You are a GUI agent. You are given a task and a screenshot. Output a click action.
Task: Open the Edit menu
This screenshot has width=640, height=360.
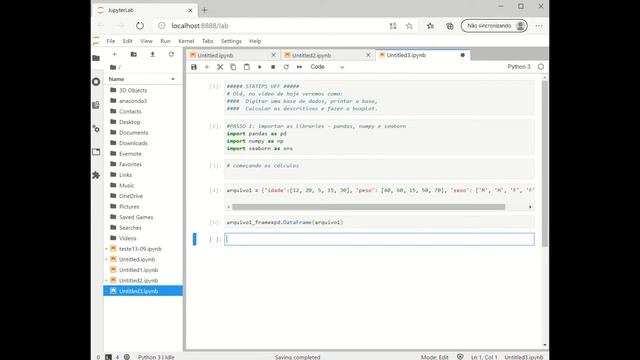point(128,41)
